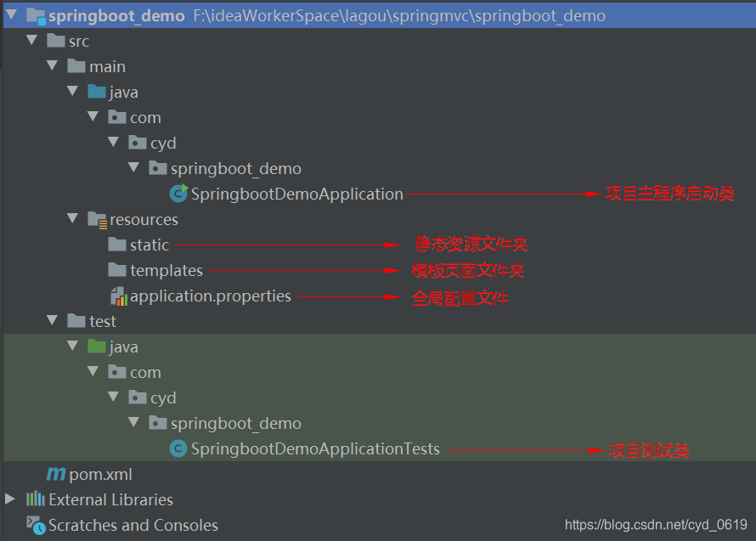
Task: Select the static folder label
Action: coord(150,245)
